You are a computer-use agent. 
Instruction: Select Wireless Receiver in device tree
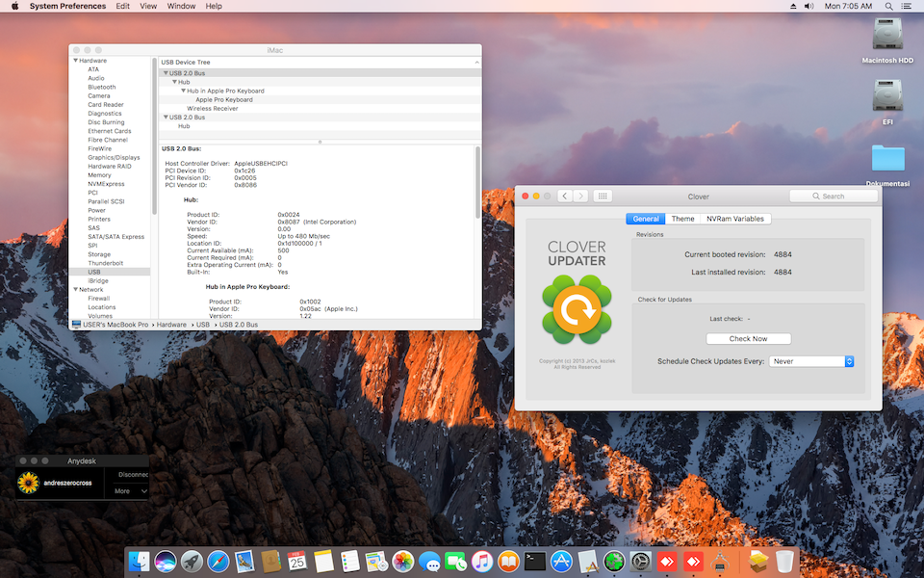[212, 109]
